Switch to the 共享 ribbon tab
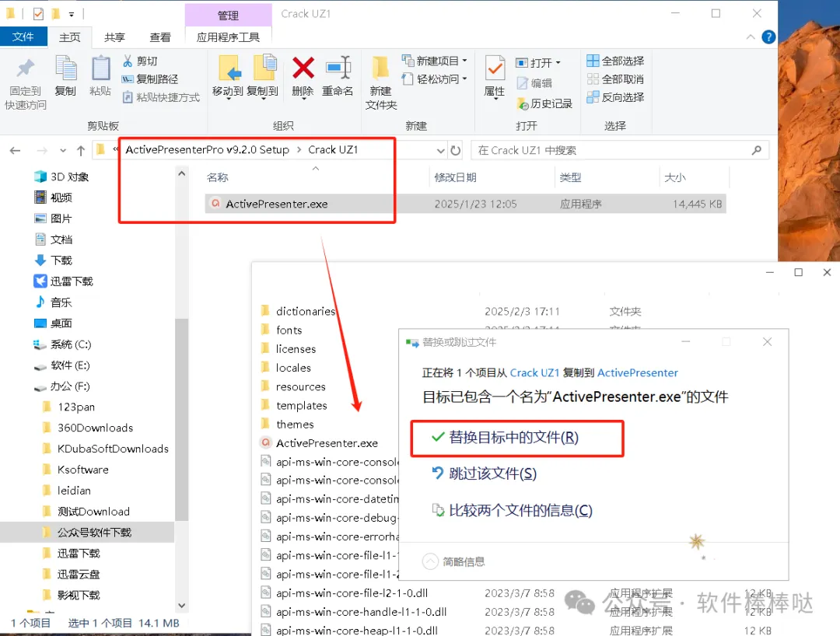 (x=114, y=37)
